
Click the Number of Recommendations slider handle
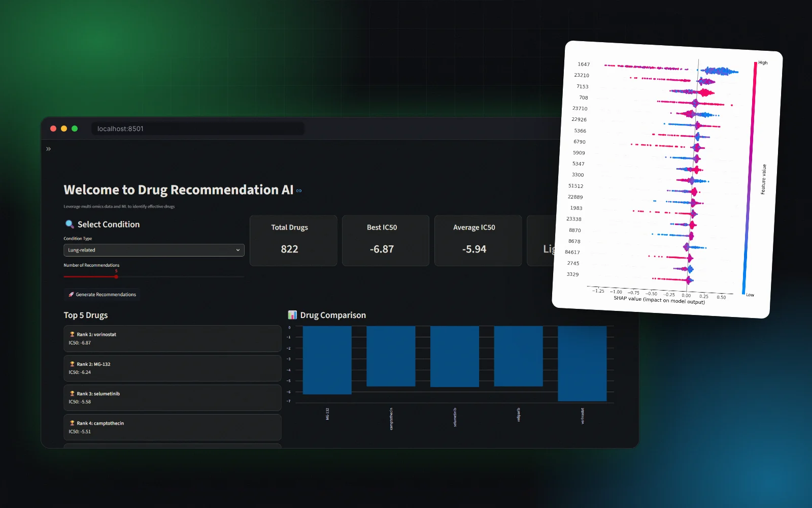pos(116,277)
